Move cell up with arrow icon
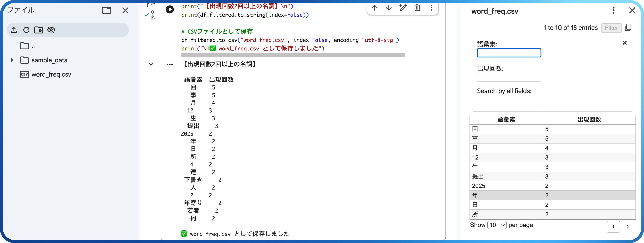Viewport: 644px width, 243px height. coord(374,8)
